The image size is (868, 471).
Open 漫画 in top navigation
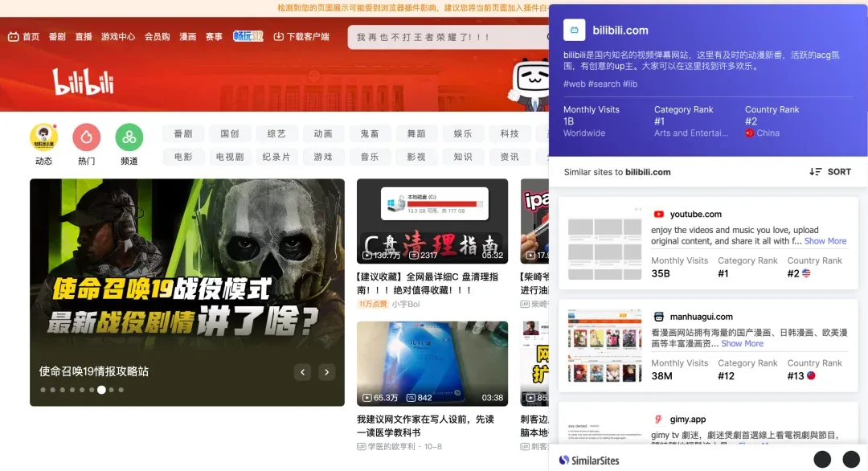(187, 36)
